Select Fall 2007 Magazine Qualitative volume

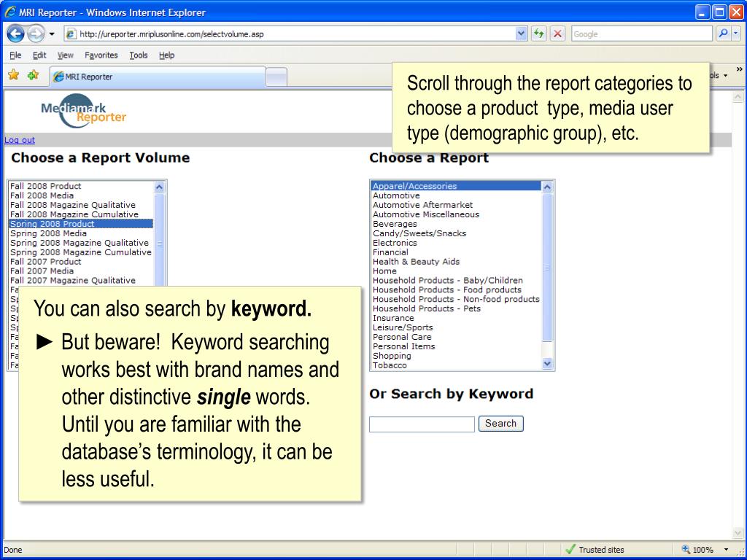click(x=80, y=281)
